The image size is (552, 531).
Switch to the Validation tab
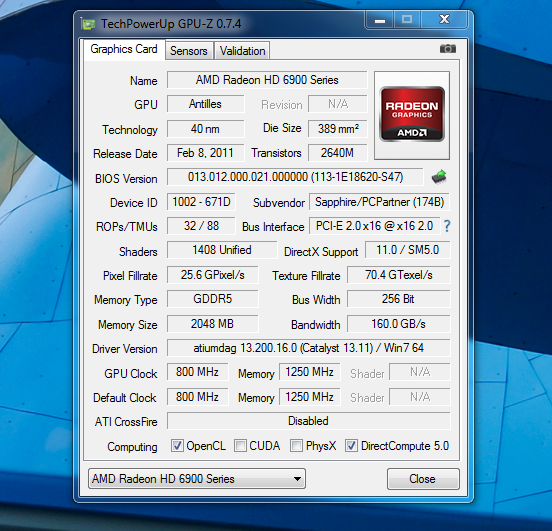[x=242, y=51]
